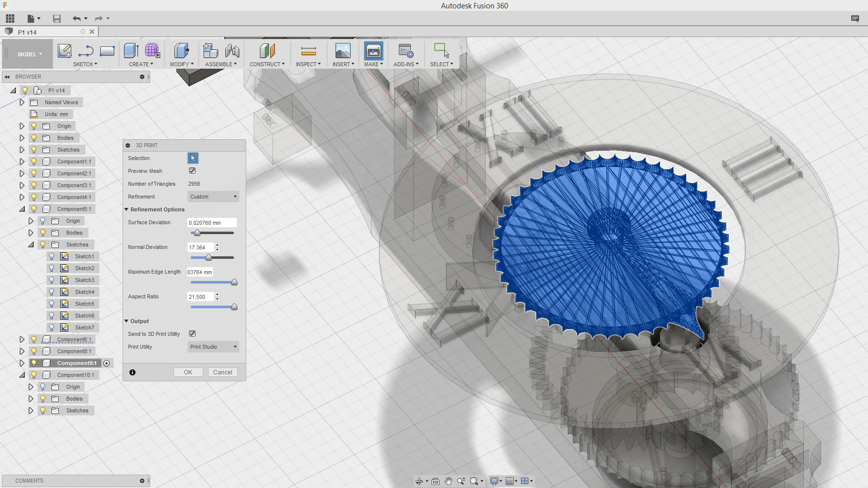The image size is (868, 488).
Task: Toggle visibility bulb of Sketch4
Action: coord(52,292)
